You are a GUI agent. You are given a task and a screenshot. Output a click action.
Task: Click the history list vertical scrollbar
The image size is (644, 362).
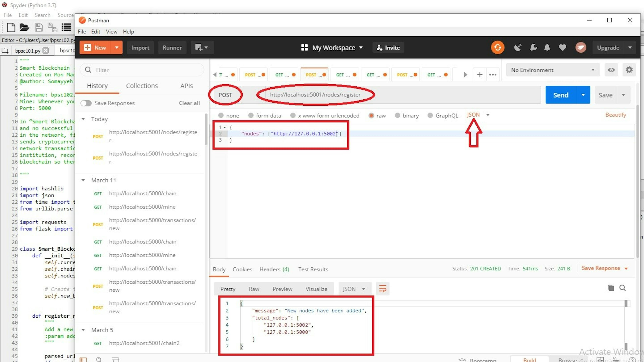tap(206, 129)
